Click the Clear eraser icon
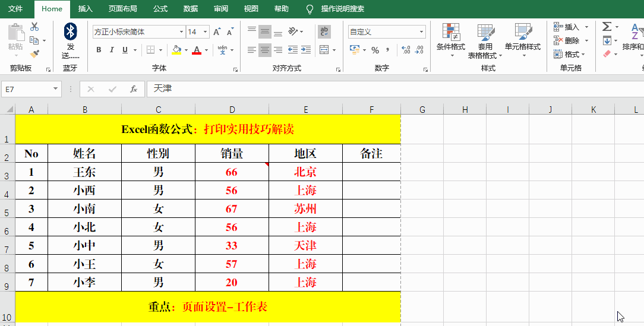 click(x=607, y=54)
